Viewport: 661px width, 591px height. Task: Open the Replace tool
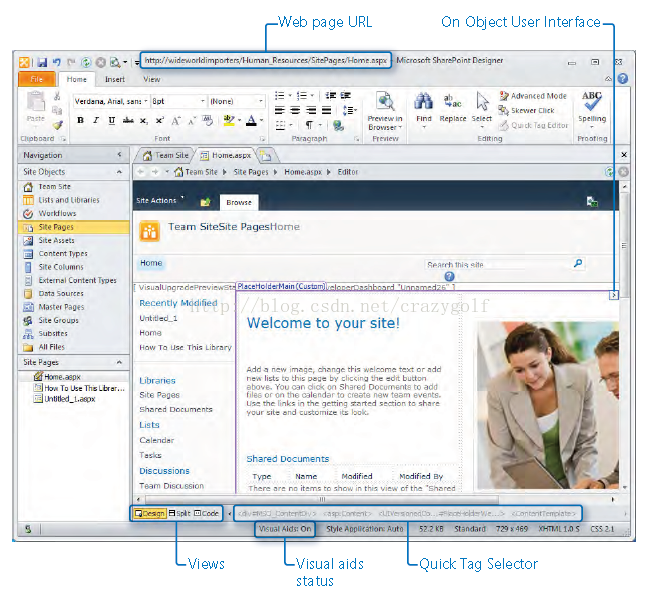[x=453, y=107]
